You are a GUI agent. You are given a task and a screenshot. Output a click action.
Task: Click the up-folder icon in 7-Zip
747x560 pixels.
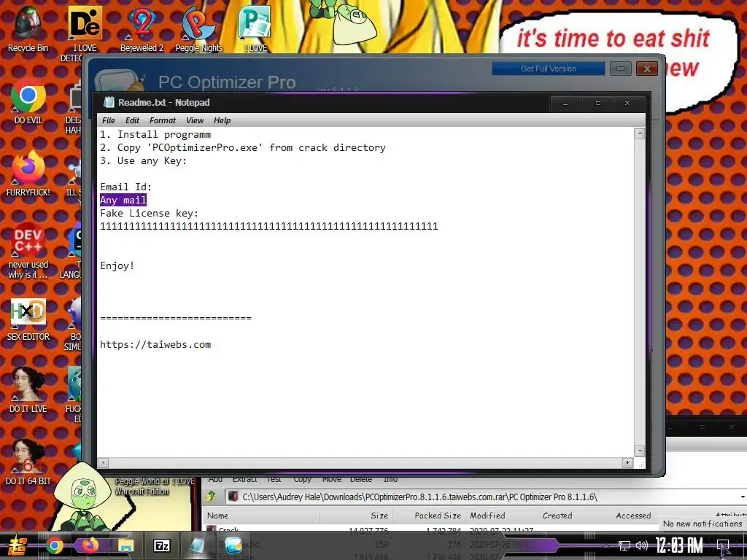click(211, 497)
